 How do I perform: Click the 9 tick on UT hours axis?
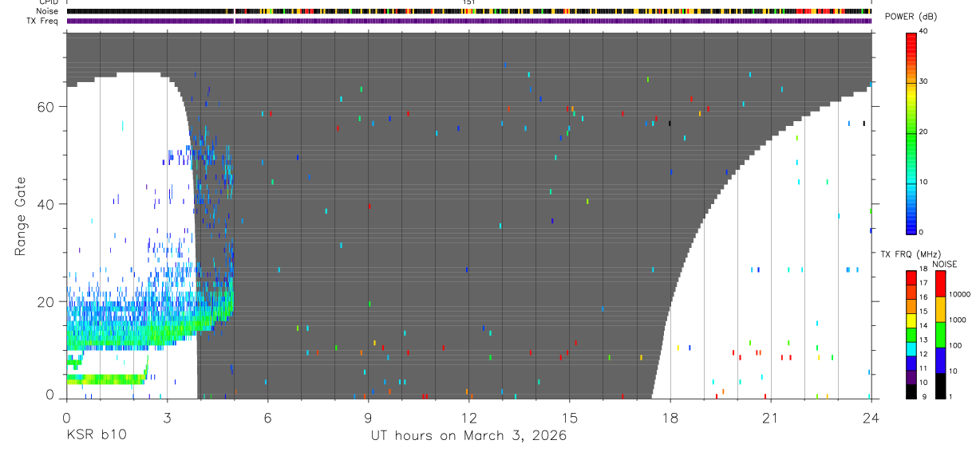(x=368, y=416)
